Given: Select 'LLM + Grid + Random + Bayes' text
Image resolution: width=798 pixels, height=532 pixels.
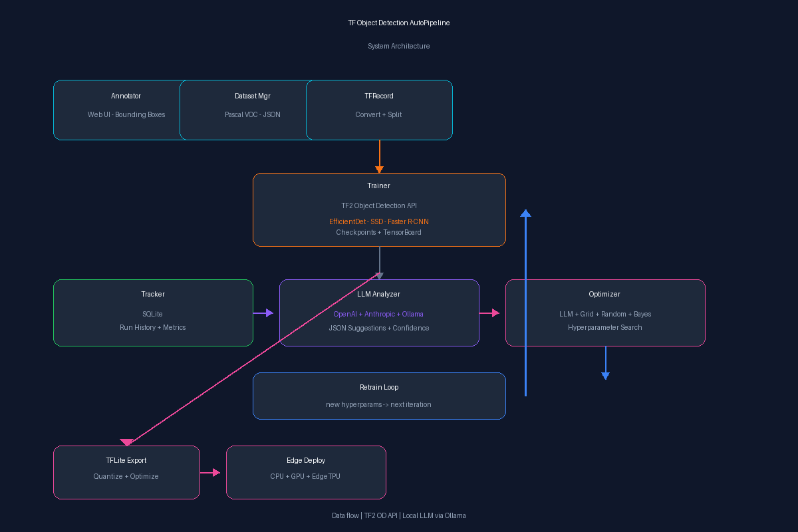Looking at the screenshot, I should (x=605, y=315).
